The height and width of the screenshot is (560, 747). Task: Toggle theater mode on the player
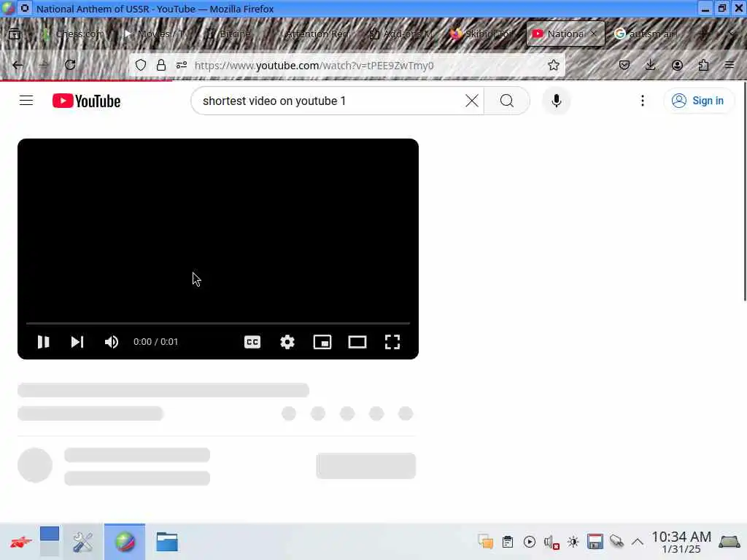(x=357, y=342)
